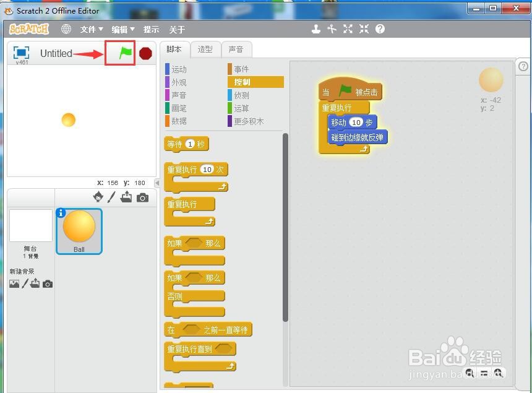Click the SCRATCH logo

(29, 29)
